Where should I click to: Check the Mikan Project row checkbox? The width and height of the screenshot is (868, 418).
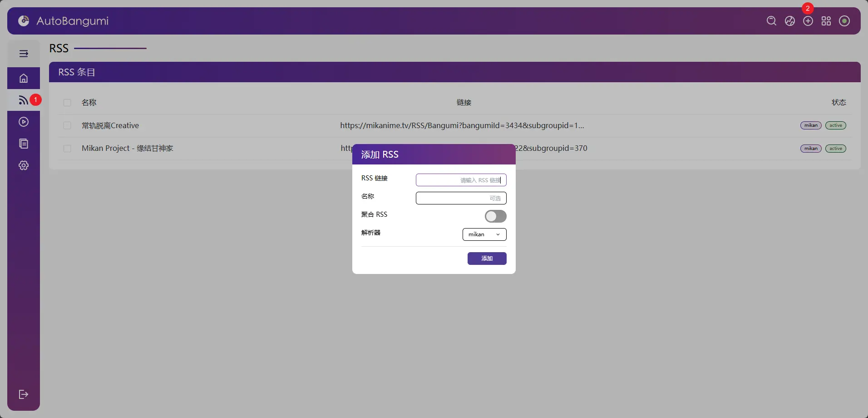point(67,149)
